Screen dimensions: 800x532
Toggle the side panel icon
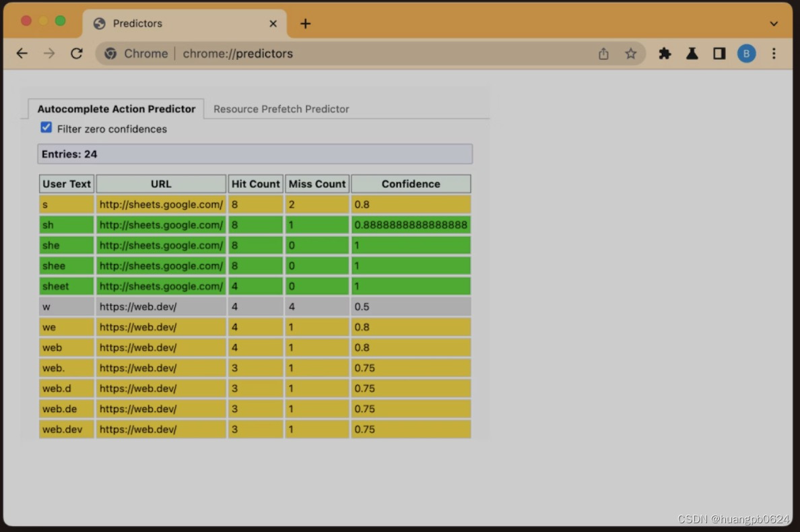click(x=719, y=54)
